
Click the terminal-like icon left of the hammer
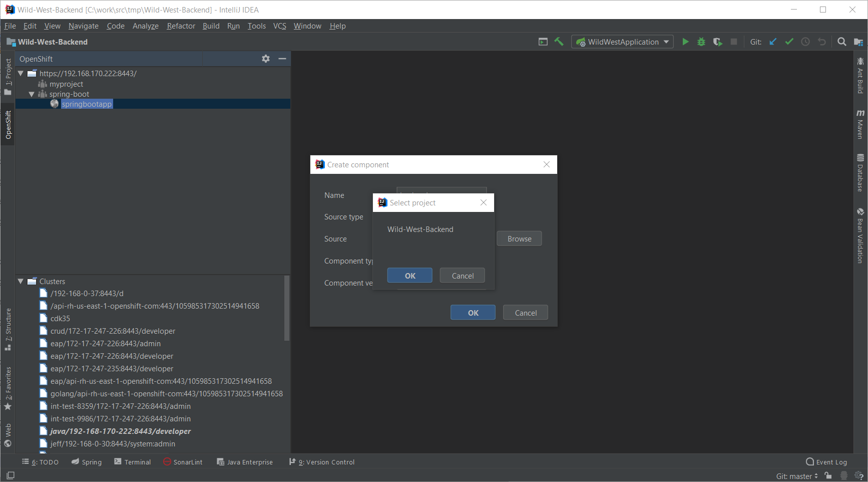coord(543,42)
